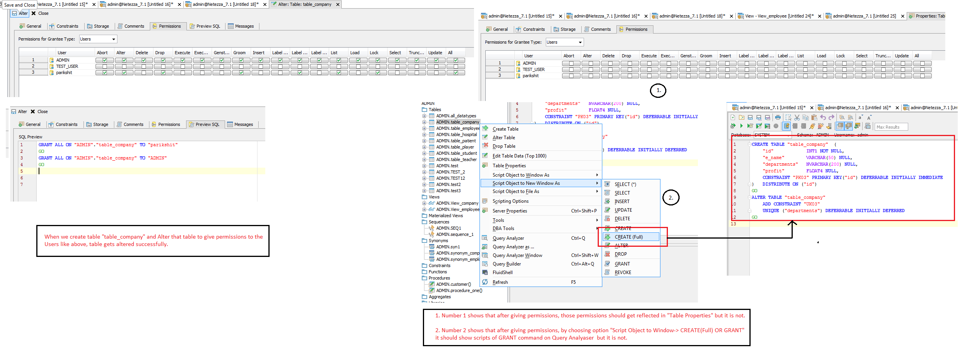Click the increase font size icon

tap(869, 117)
